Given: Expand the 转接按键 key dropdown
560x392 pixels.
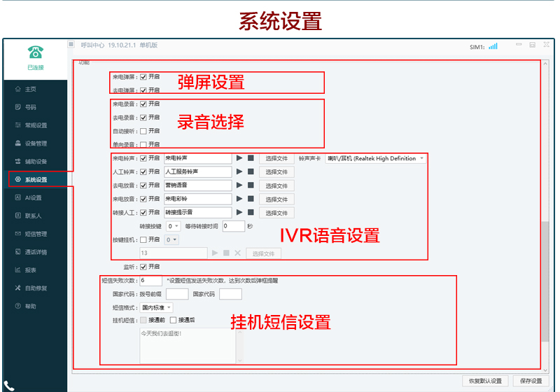Looking at the screenshot, I should pyautogui.click(x=174, y=226).
